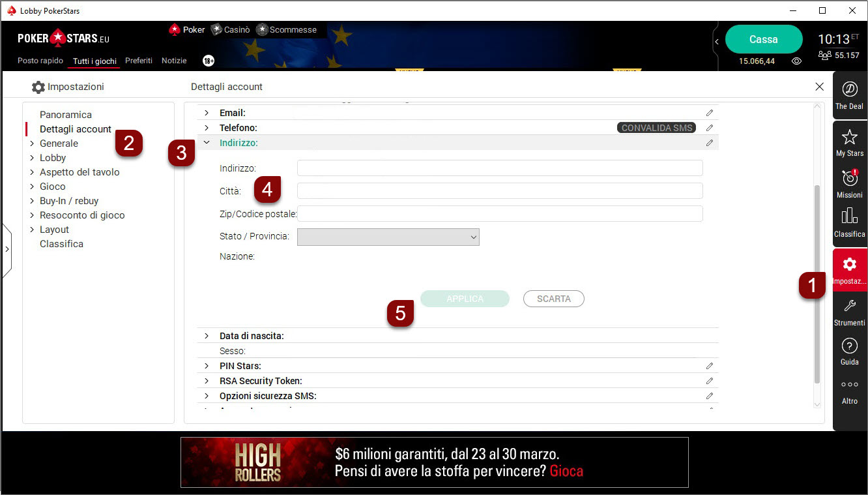Viewport: 868px width, 495px height.
Task: Click the settings panel vertical scrollbar
Action: tap(818, 283)
